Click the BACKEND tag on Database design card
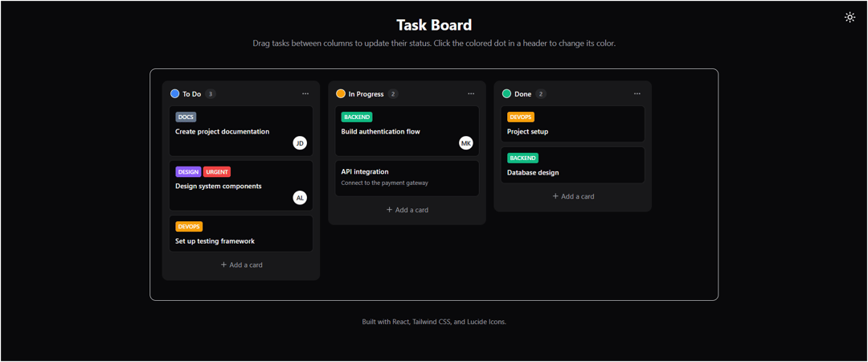868x362 pixels. coord(523,158)
